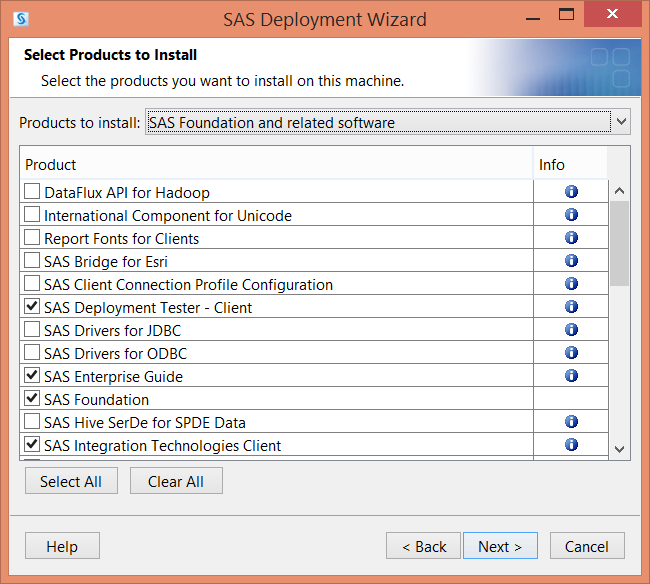The image size is (650, 584).
Task: Click the Info column header
Action: pos(570,165)
